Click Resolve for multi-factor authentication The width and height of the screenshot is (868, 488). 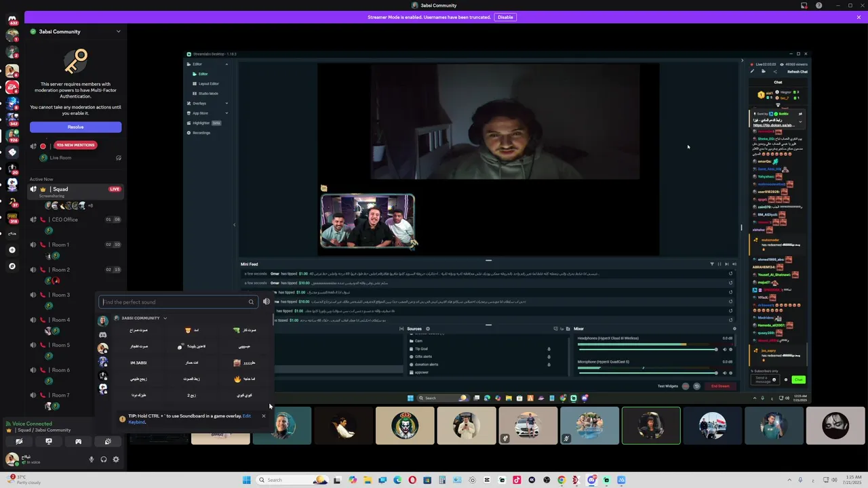75,127
